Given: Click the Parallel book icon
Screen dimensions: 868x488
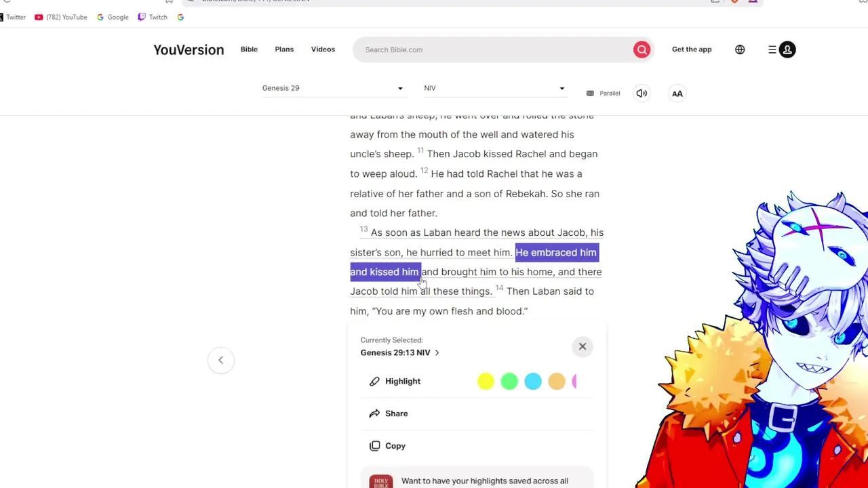Looking at the screenshot, I should [x=590, y=93].
